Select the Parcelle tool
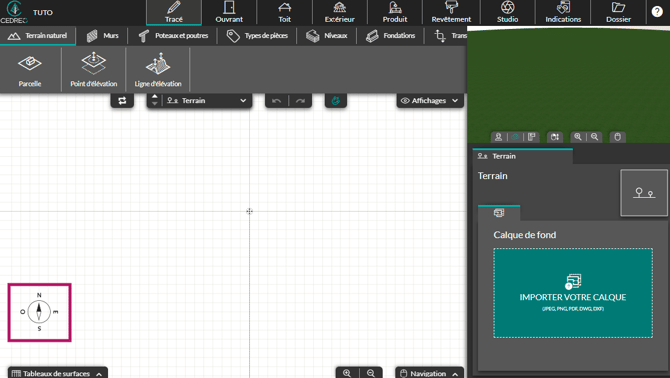The height and width of the screenshot is (378, 670). click(x=30, y=70)
